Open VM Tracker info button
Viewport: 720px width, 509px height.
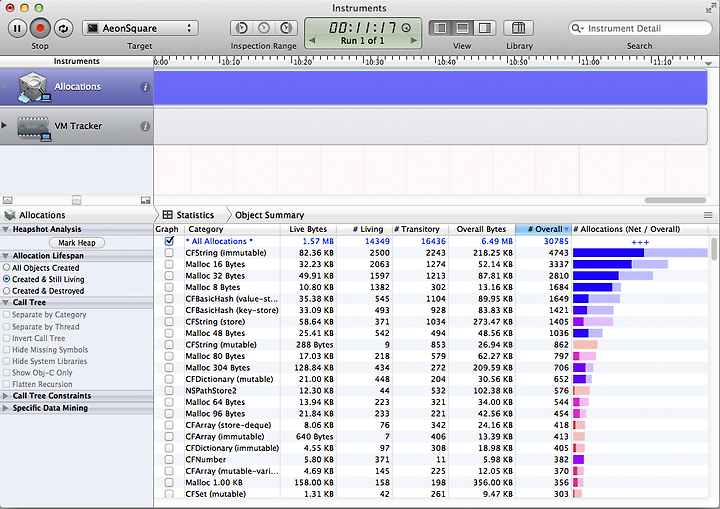[x=145, y=126]
